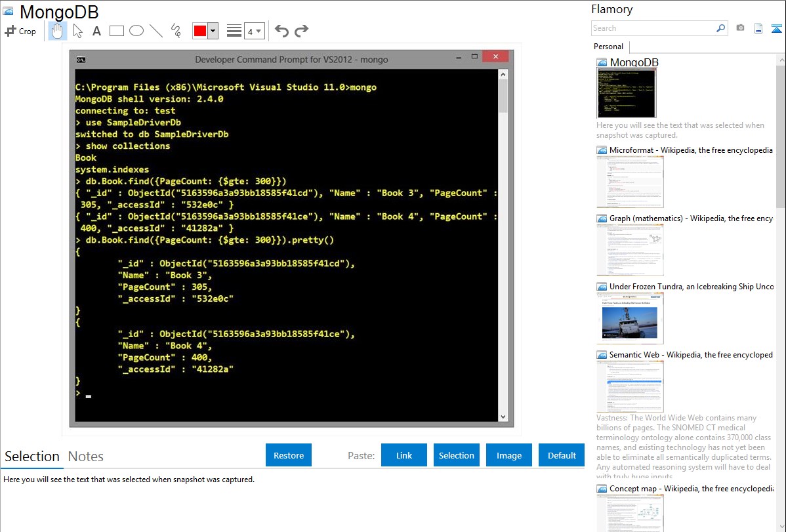
Task: Open the Semantic Web snapshot thumbnail
Action: (x=630, y=386)
